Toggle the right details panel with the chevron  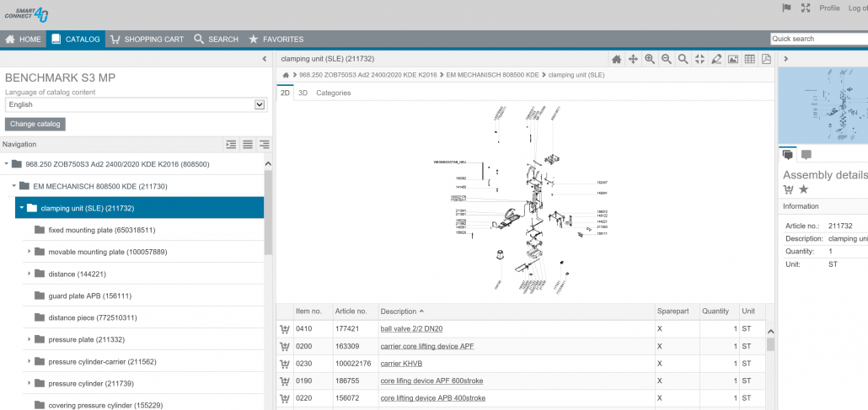(x=786, y=59)
